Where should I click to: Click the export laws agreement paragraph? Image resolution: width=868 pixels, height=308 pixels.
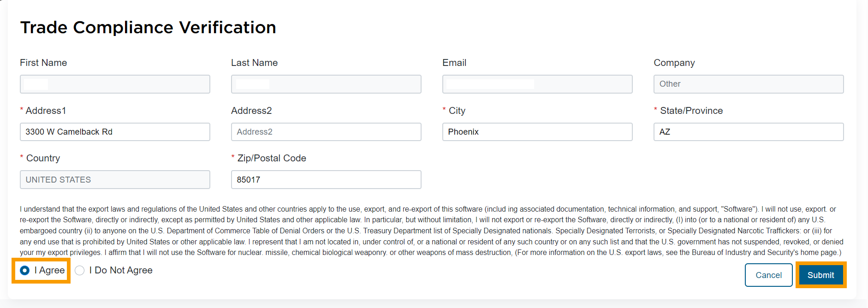point(432,231)
